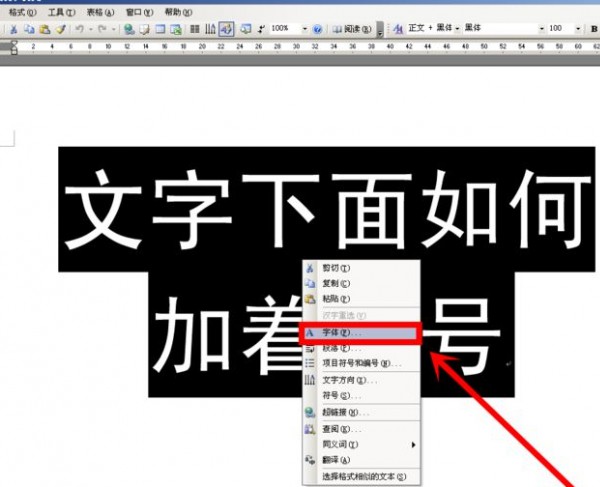Select the Format Painter brush icon
Image resolution: width=600 pixels, height=487 pixels.
(x=61, y=29)
